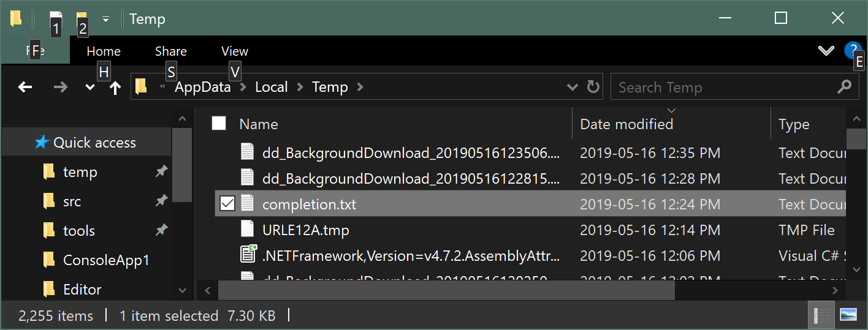Screen dimensions: 868x330
Task: Click the New folder quick access icon
Action: pos(81,18)
